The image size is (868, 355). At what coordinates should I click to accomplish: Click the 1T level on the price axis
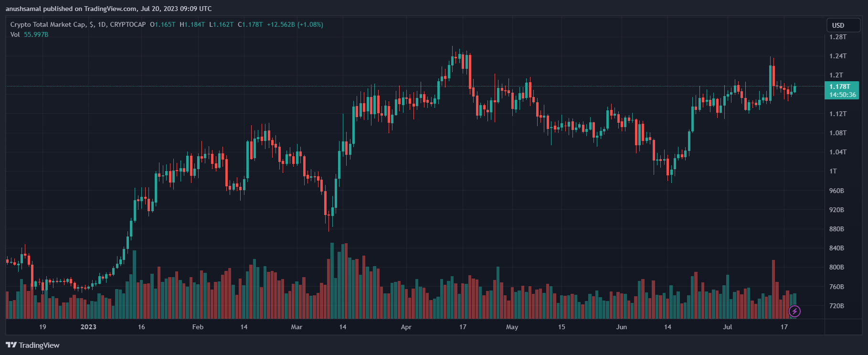(833, 171)
